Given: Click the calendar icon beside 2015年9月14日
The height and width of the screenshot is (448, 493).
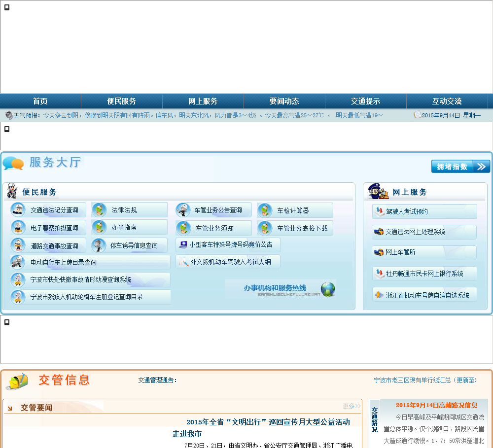Looking at the screenshot, I should pyautogui.click(x=418, y=114).
